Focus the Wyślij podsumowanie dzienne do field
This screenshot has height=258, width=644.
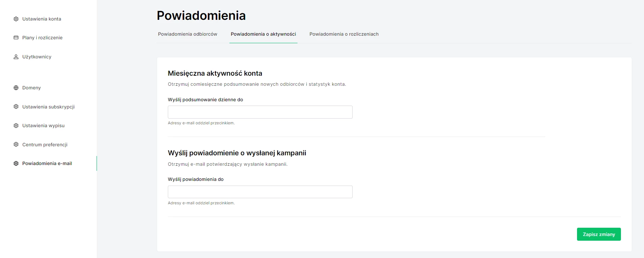pyautogui.click(x=260, y=112)
